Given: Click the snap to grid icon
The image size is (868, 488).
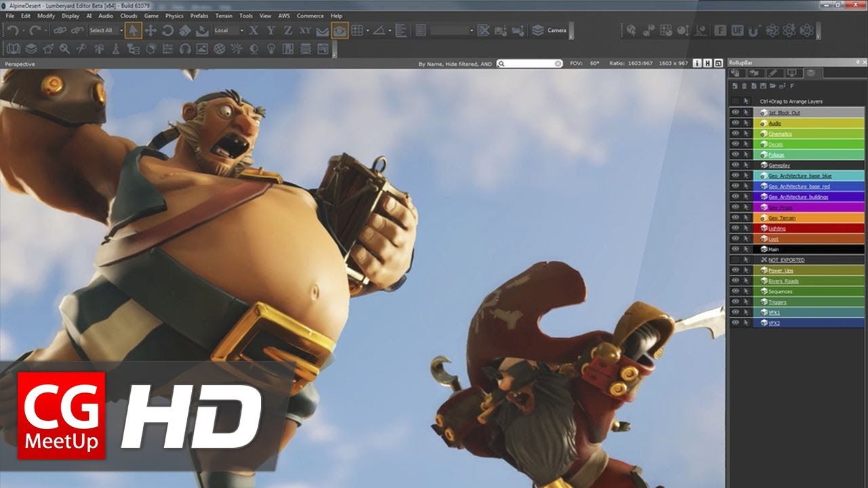Looking at the screenshot, I should click(357, 30).
